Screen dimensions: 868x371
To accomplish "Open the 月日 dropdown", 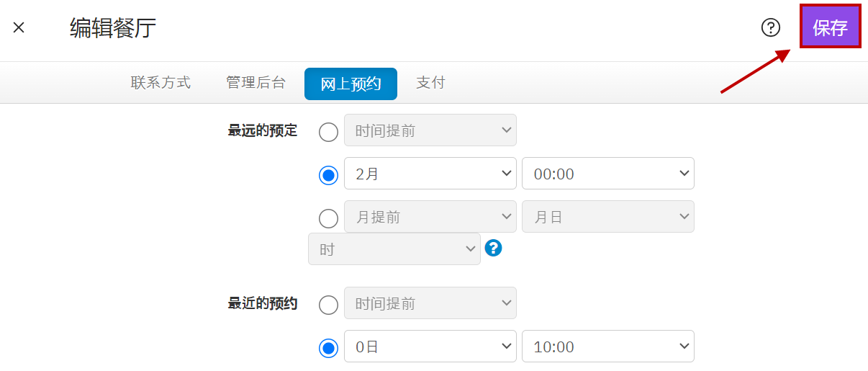I will 607,217.
